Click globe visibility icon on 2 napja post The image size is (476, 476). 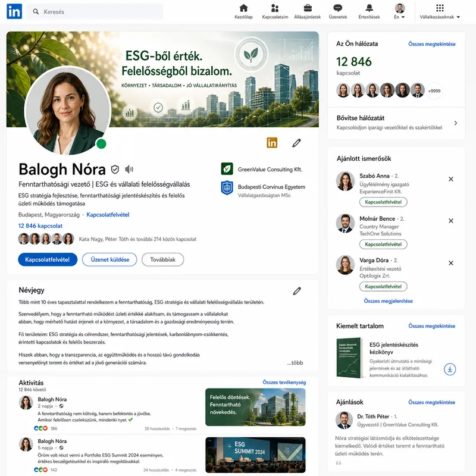61,406
